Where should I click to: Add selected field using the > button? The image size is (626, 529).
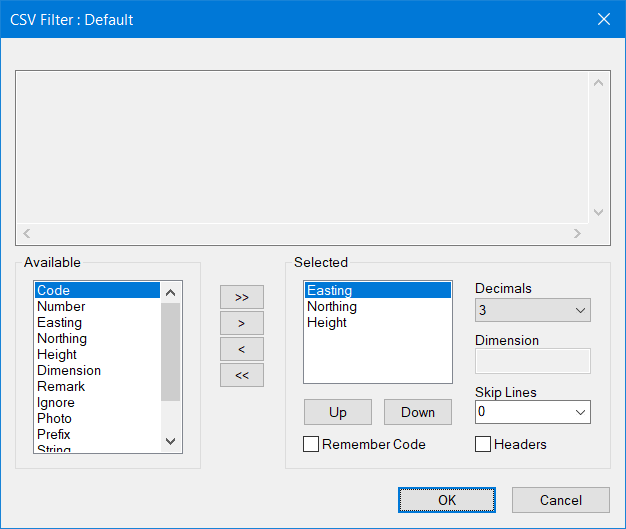[x=242, y=323]
